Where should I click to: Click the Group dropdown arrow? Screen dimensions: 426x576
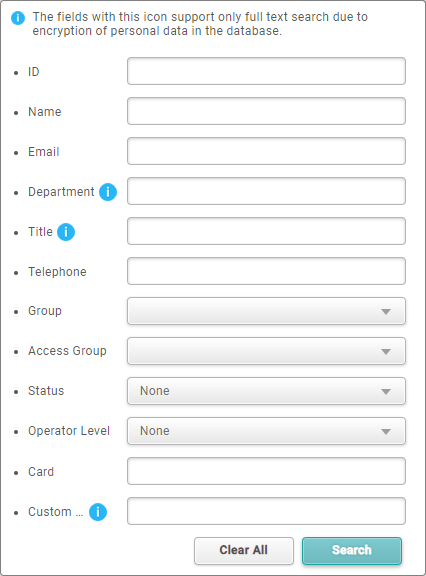(x=386, y=312)
